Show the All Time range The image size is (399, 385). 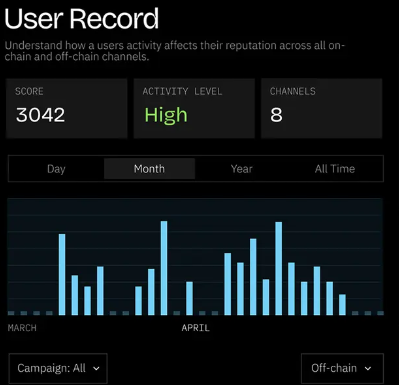[335, 169]
